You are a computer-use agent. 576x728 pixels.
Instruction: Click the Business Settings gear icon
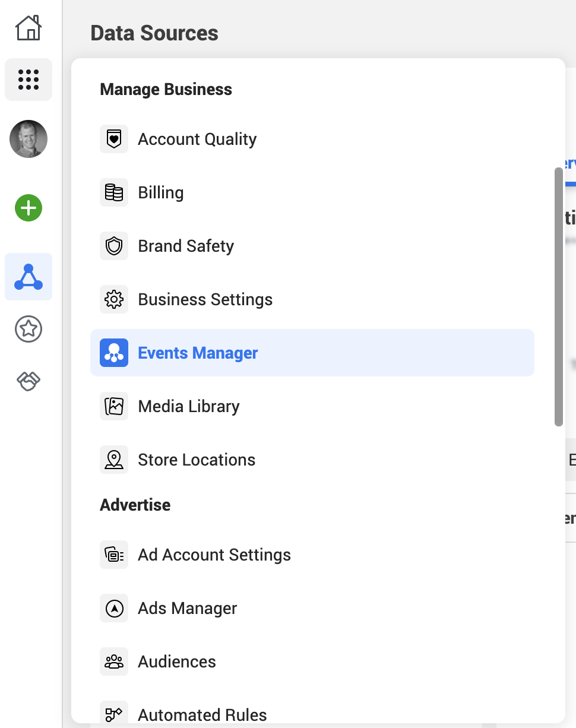(114, 299)
